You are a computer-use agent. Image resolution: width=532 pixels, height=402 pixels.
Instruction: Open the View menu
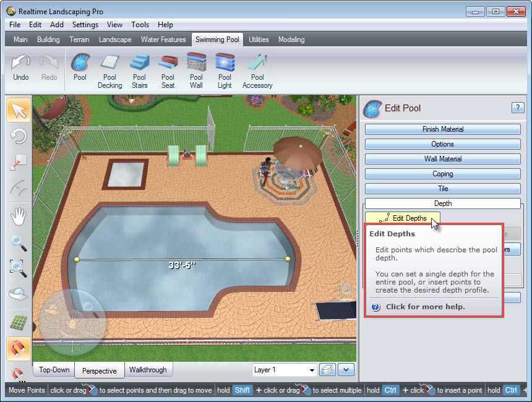click(x=114, y=25)
